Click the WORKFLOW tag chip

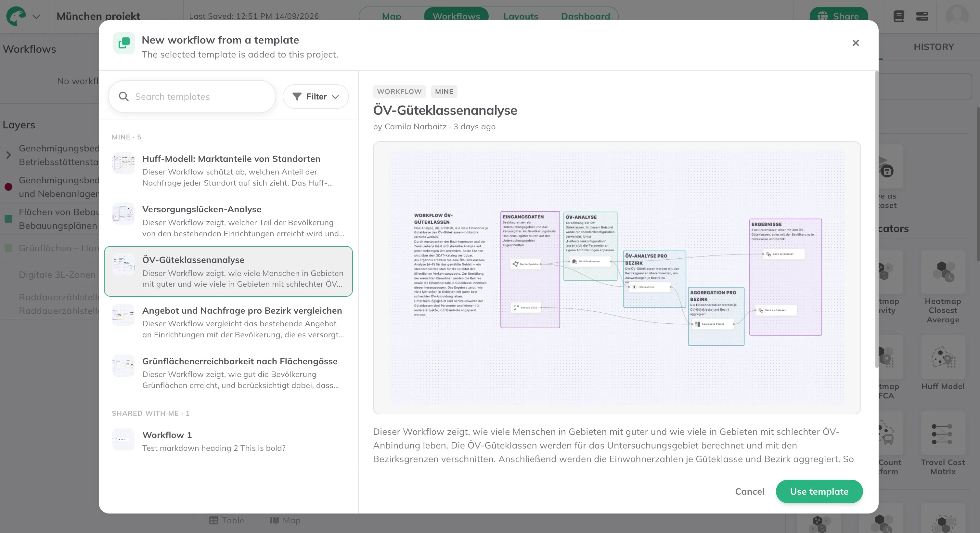tap(399, 92)
